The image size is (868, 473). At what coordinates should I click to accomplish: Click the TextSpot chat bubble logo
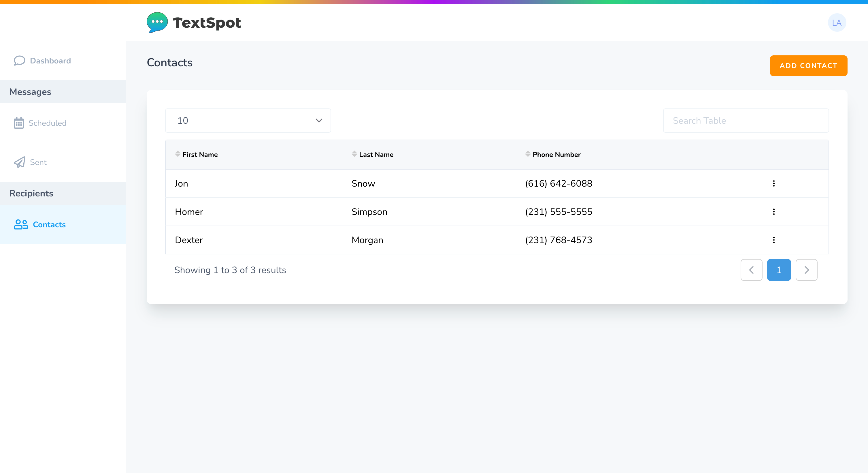[157, 22]
